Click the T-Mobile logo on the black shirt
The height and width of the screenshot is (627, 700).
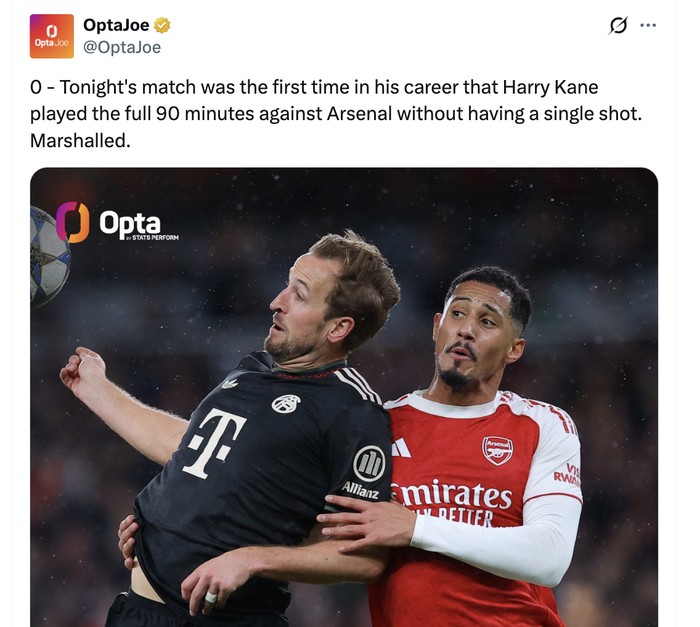pos(213,441)
